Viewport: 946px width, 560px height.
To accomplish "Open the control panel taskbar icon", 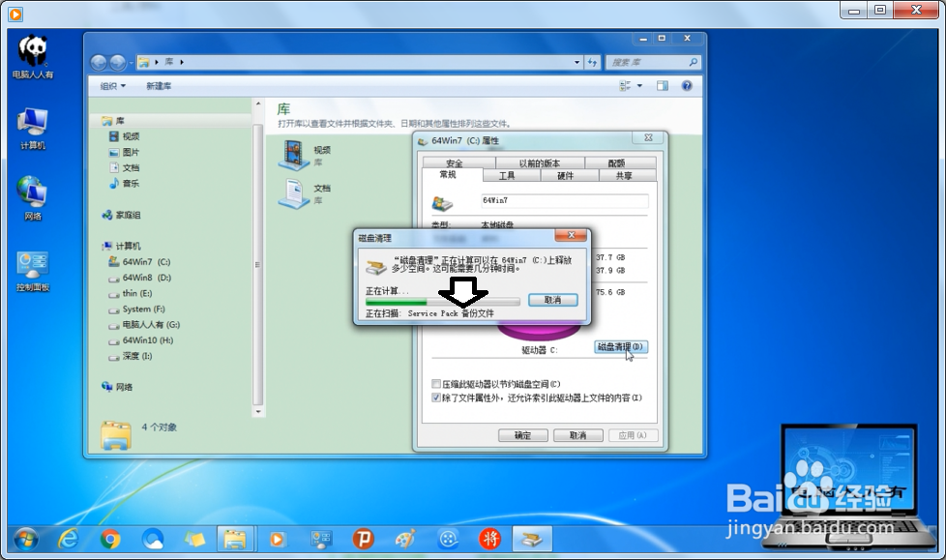I will click(x=320, y=539).
